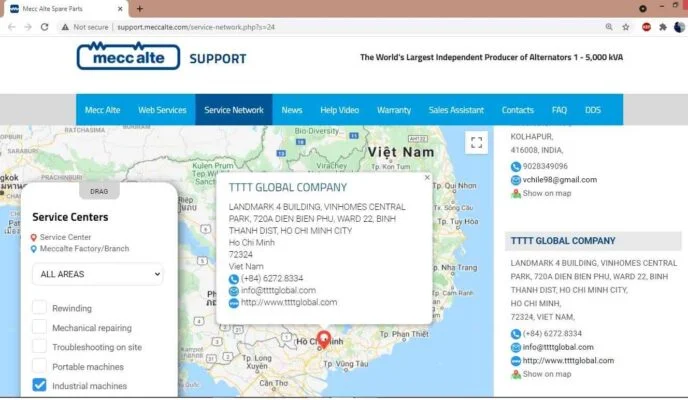Click the browser back arrow

pyautogui.click(x=11, y=27)
